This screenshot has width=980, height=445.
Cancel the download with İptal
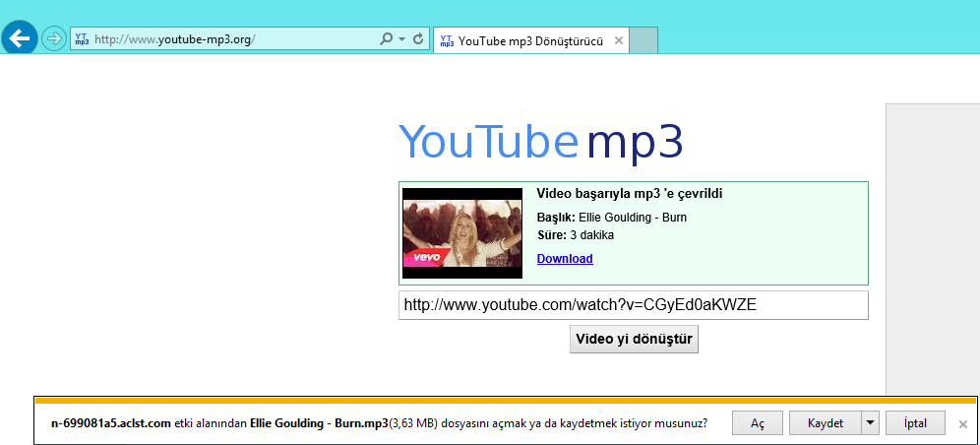[x=914, y=423]
